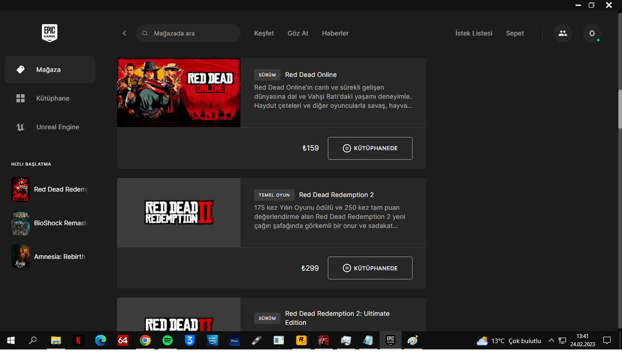This screenshot has width=622, height=364.
Task: Switch to Haberler tab
Action: (x=335, y=33)
